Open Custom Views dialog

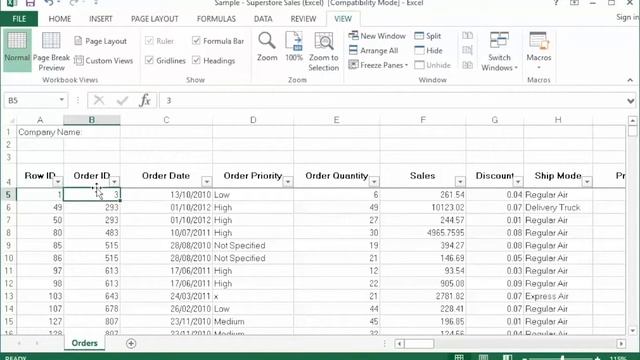click(x=104, y=61)
